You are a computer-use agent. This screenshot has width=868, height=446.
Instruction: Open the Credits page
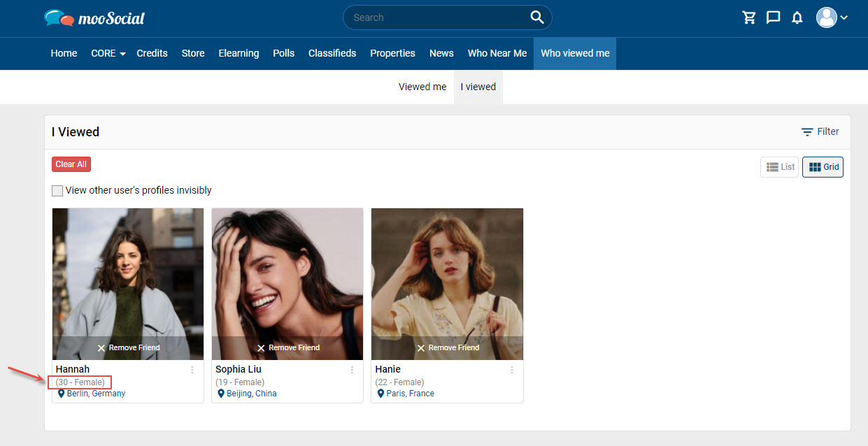pyautogui.click(x=152, y=53)
